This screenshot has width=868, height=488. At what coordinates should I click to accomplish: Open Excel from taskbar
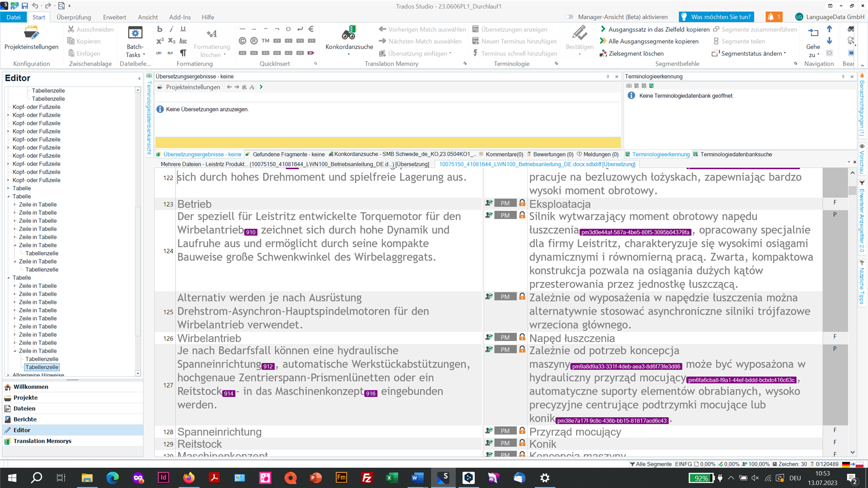coord(392,478)
